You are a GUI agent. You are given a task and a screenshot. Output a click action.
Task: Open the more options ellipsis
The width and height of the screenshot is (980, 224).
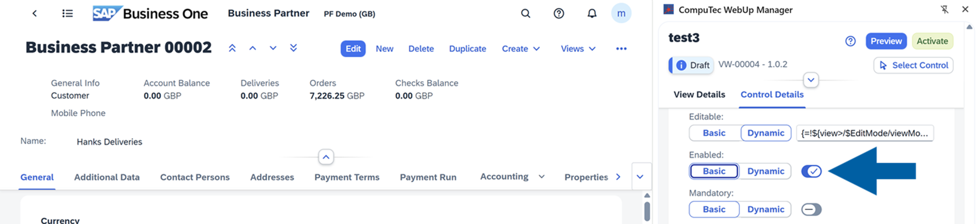coord(621,49)
